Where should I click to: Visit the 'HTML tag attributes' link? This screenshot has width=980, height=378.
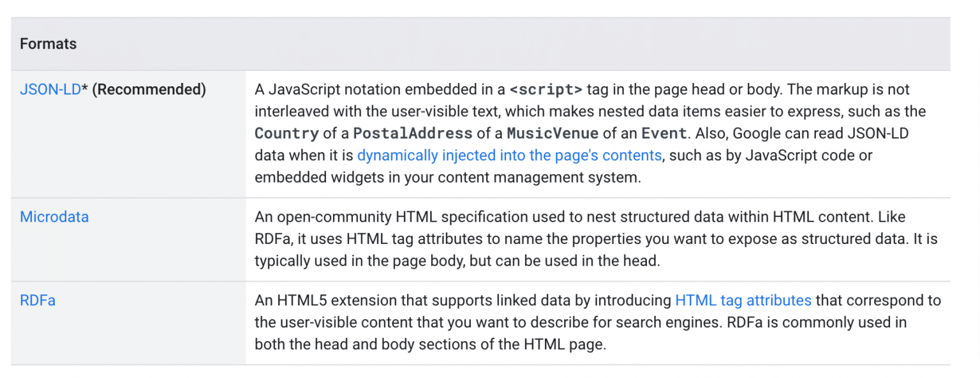coord(743,300)
